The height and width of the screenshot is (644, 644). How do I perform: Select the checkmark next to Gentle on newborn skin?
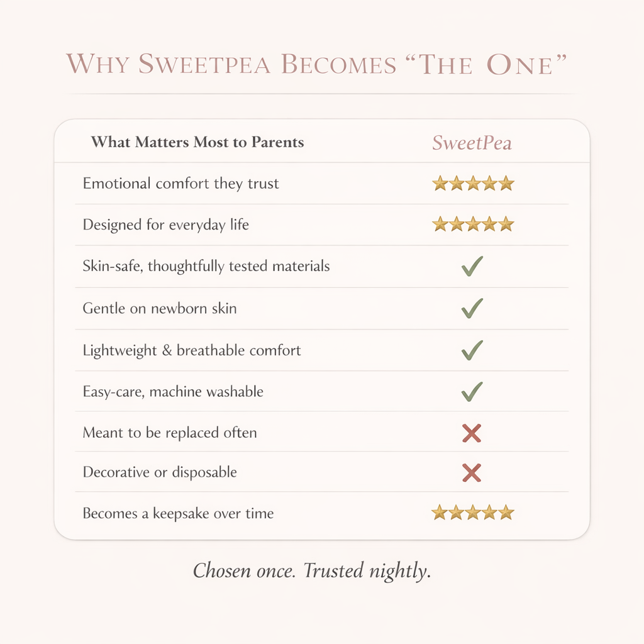click(x=472, y=308)
